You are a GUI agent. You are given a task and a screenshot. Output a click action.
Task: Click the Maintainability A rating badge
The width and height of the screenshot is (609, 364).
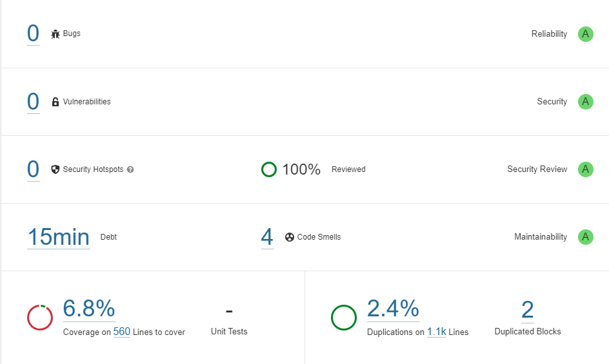pyautogui.click(x=586, y=236)
